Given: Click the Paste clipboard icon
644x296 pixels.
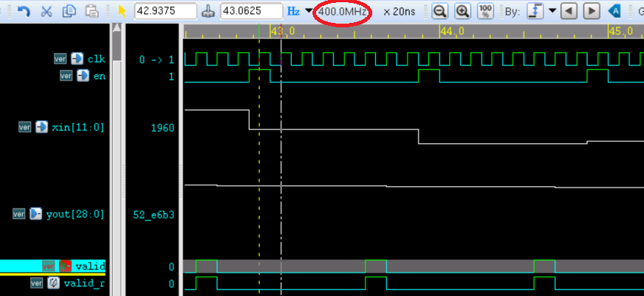Looking at the screenshot, I should (91, 12).
